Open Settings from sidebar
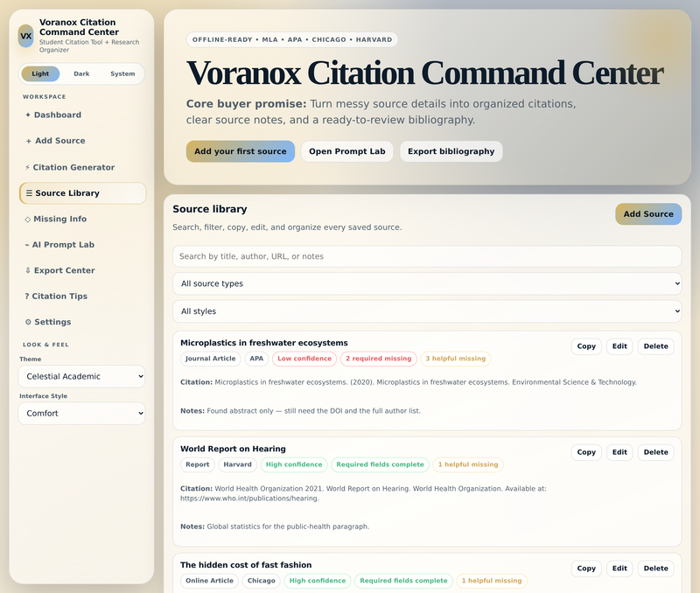The width and height of the screenshot is (700, 593). [x=82, y=322]
